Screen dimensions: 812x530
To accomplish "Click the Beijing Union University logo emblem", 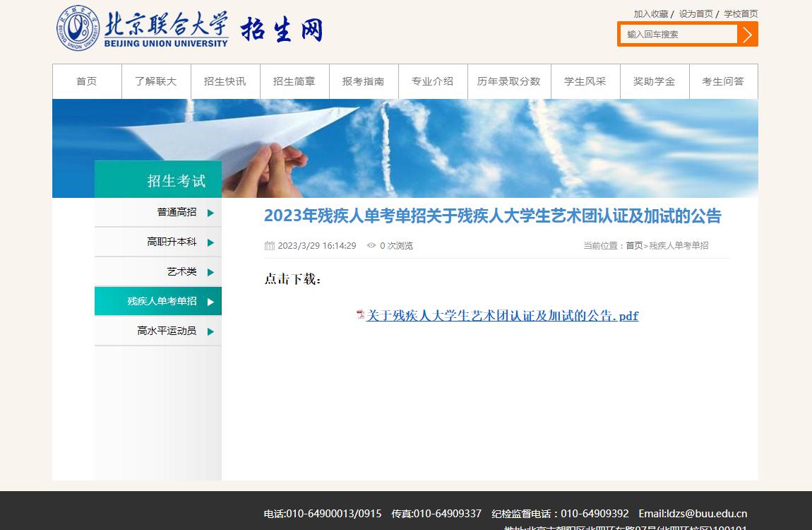I will point(78,28).
